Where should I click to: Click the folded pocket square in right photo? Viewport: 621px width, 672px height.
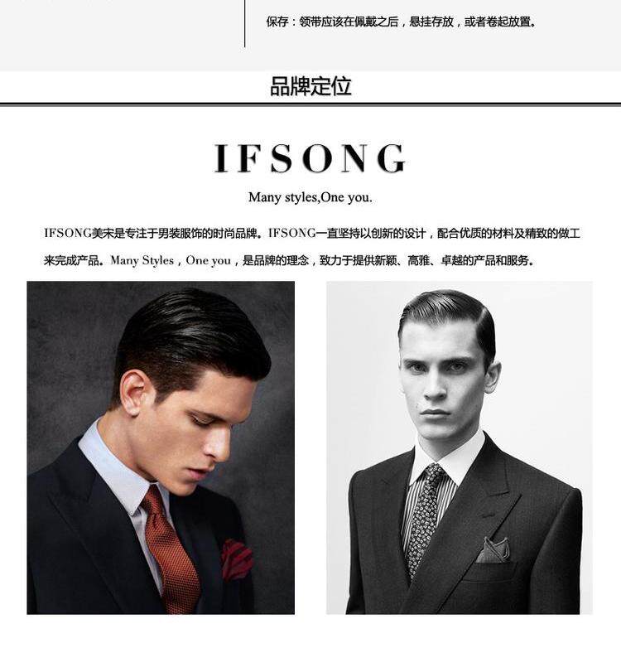coord(493,550)
